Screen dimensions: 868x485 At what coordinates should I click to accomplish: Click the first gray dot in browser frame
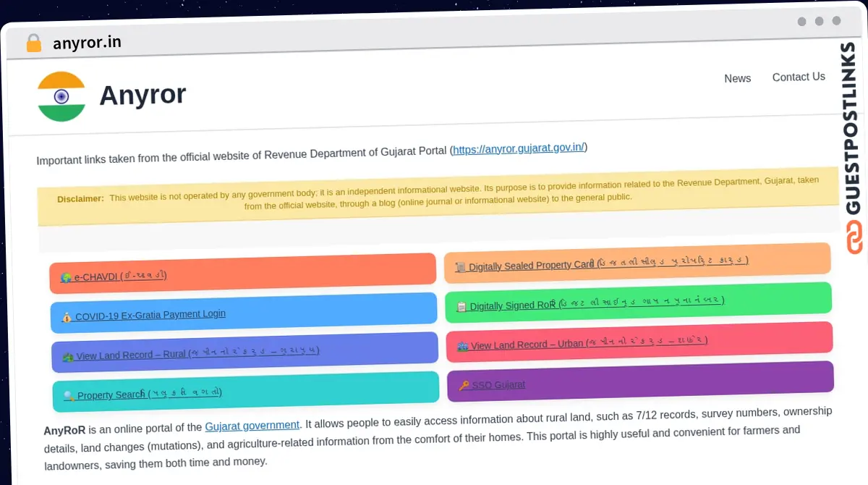click(801, 22)
